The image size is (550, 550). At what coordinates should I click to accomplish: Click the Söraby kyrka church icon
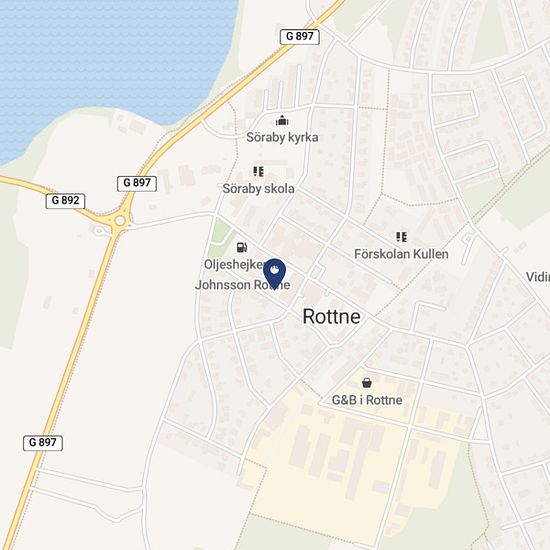tap(282, 121)
